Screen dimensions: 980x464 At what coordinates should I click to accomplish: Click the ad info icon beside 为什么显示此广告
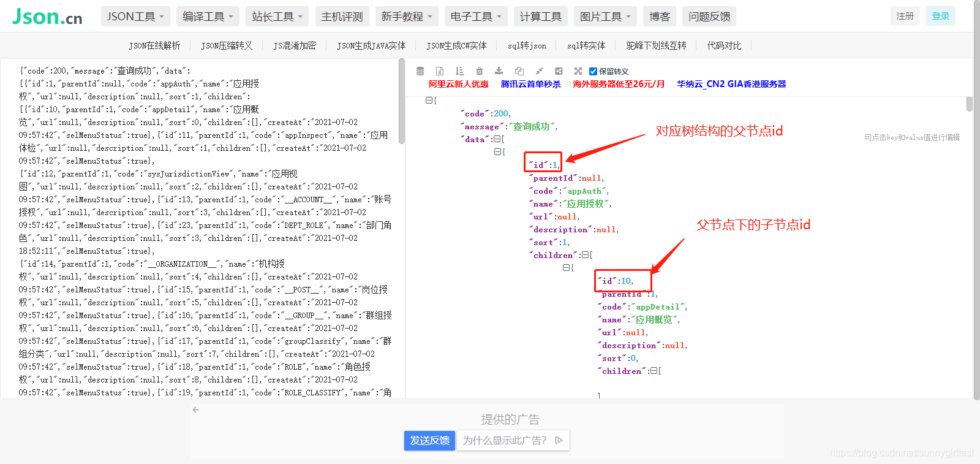[x=559, y=440]
